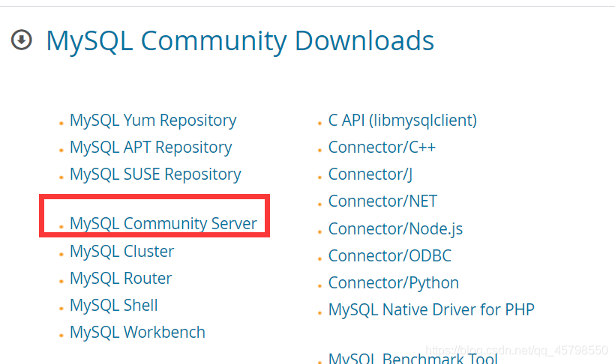Viewport: 615px width, 364px height.
Task: Open the Connector/NET link
Action: 382,201
